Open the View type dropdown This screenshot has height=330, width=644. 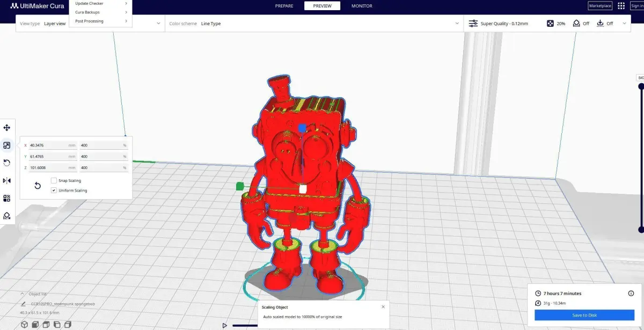90,24
